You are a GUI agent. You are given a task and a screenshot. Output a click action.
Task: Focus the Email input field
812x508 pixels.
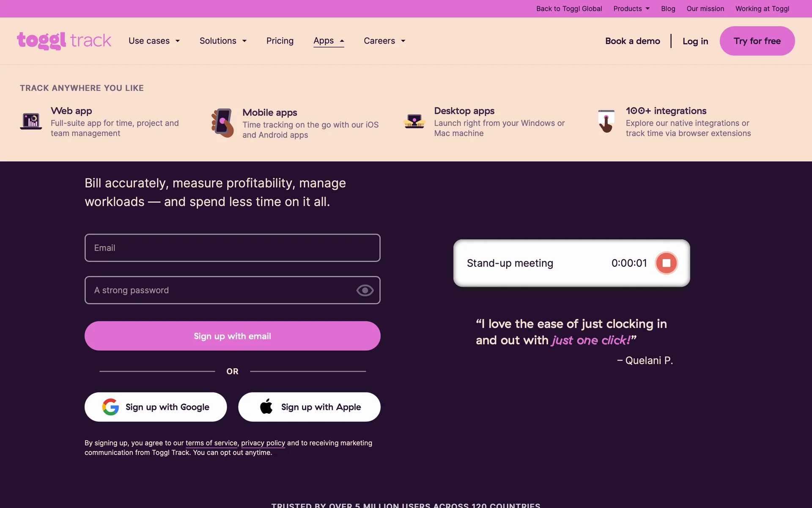(233, 248)
